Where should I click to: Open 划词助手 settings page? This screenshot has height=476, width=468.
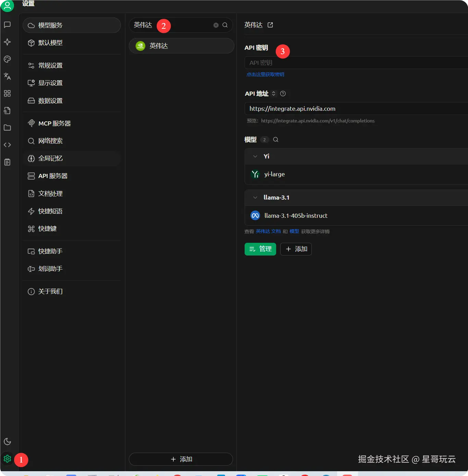click(x=72, y=269)
